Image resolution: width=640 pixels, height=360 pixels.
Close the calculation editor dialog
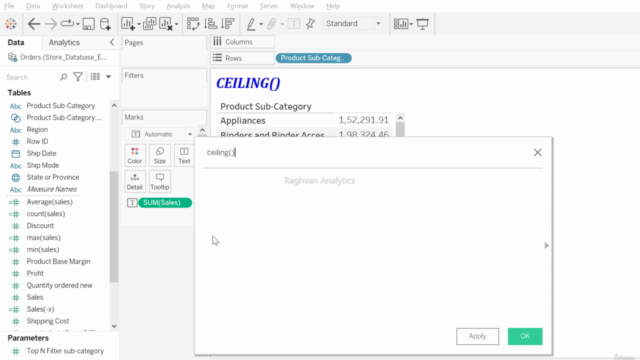click(x=537, y=152)
